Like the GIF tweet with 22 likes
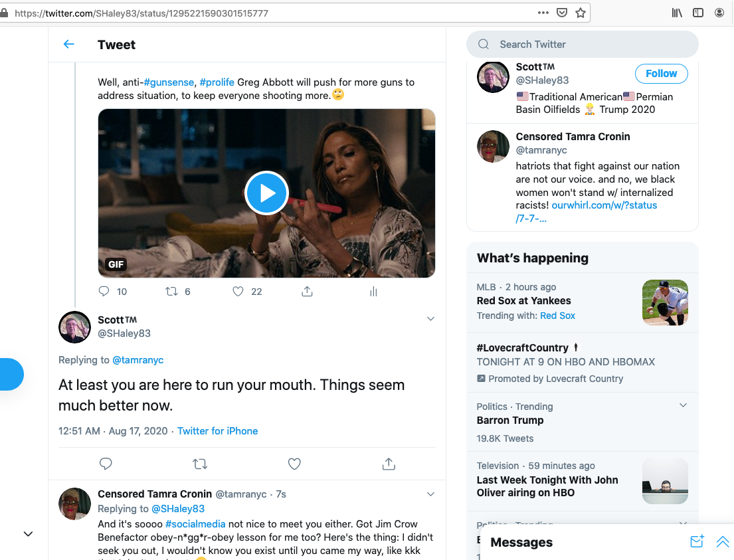The image size is (734, 560). click(238, 291)
